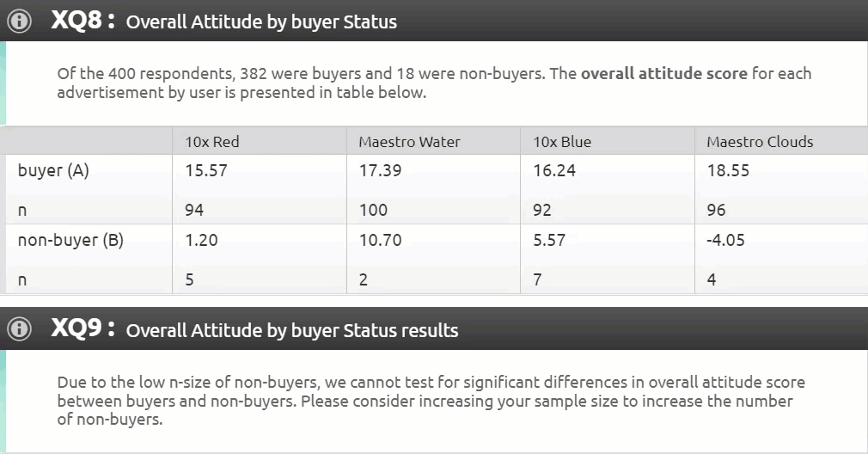Click the non-buyer score 1.20 cell
Screen dimensions: 868x454
[x=202, y=240]
